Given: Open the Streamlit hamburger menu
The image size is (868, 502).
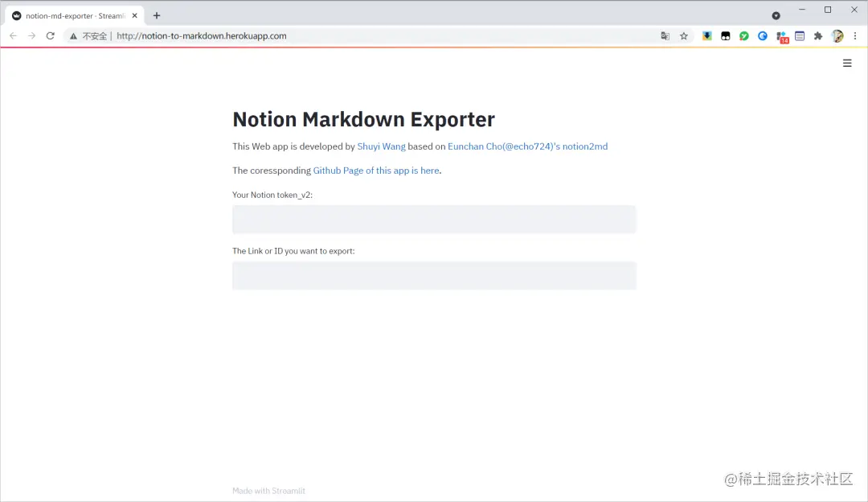Looking at the screenshot, I should [847, 64].
